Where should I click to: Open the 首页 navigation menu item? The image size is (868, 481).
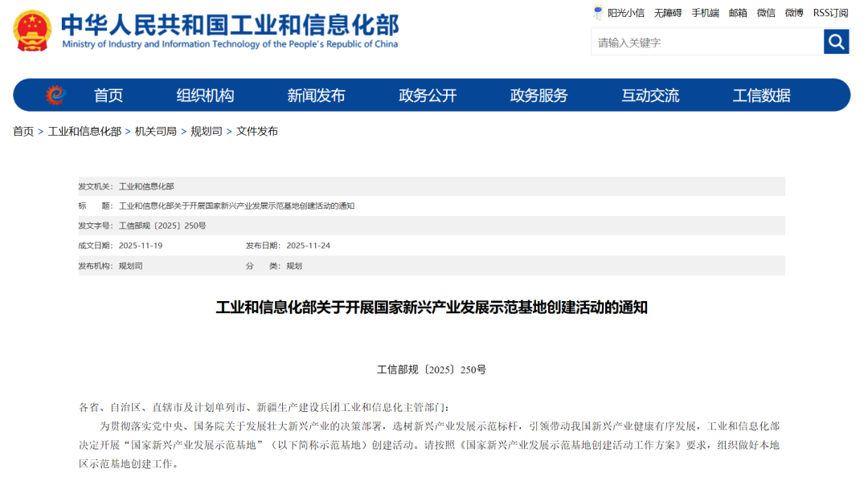pos(108,96)
